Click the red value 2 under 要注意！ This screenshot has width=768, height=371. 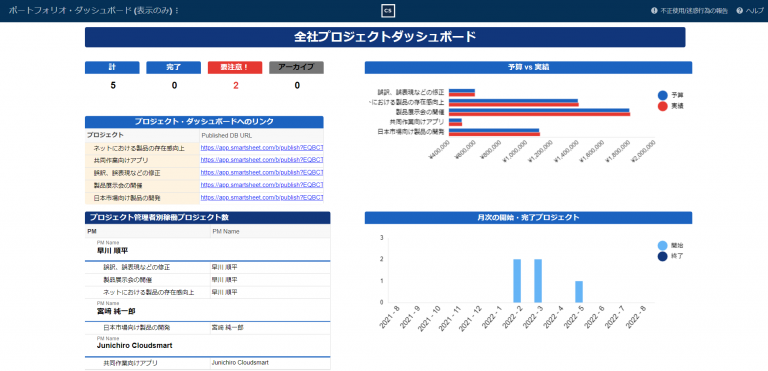pos(236,86)
